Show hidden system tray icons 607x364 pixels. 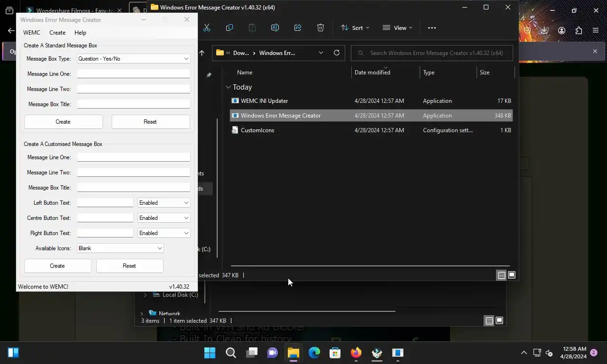[524, 353]
